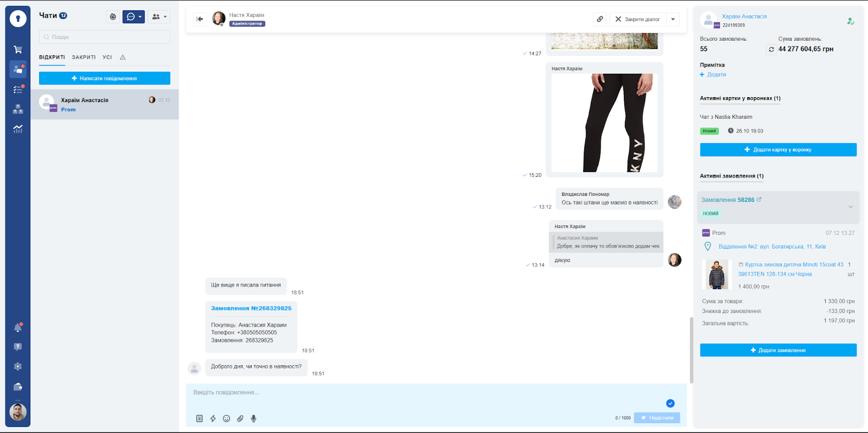The height and width of the screenshot is (433, 868).
Task: Switch to the УСІ chats tab
Action: pos(107,58)
